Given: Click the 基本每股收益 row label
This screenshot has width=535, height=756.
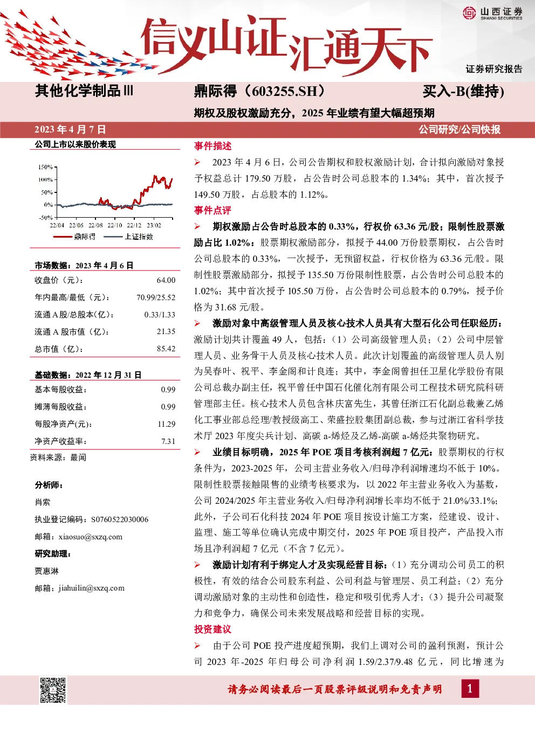Looking at the screenshot, I should [60, 390].
